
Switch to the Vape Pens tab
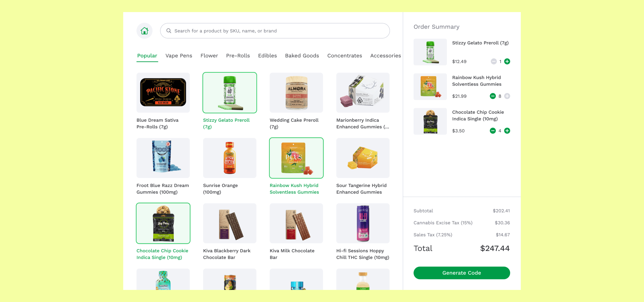179,56
